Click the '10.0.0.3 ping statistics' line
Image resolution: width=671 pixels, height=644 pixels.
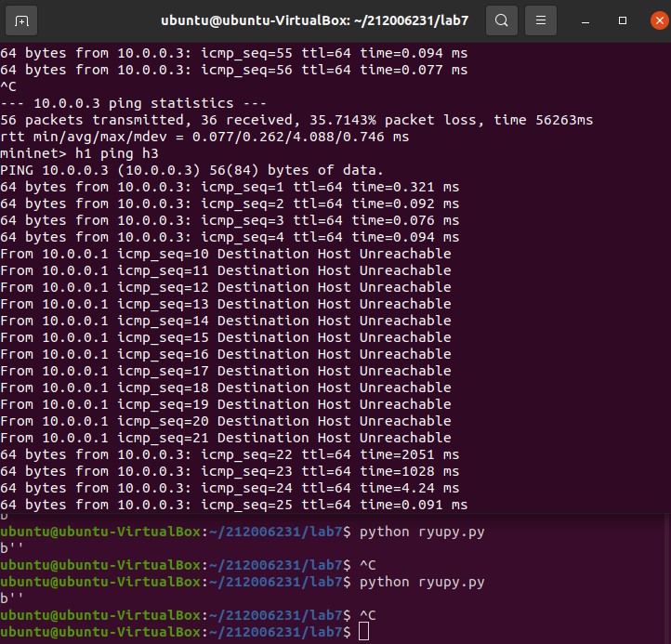133,103
